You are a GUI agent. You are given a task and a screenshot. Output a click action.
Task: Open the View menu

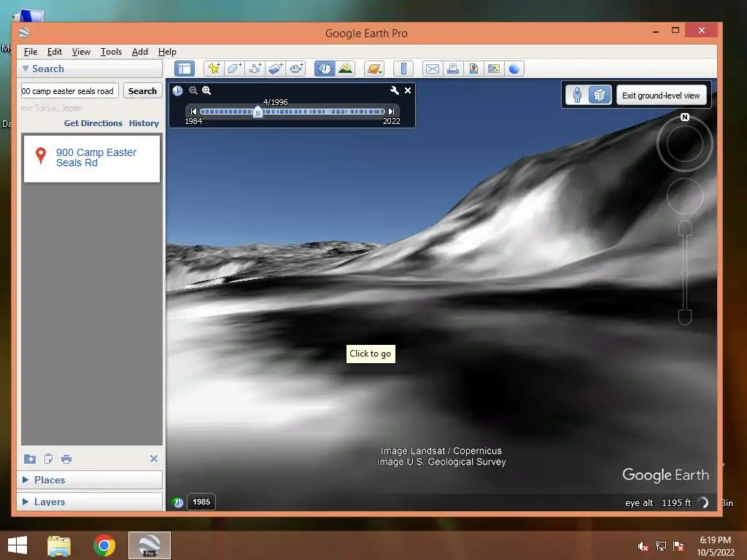click(x=81, y=52)
